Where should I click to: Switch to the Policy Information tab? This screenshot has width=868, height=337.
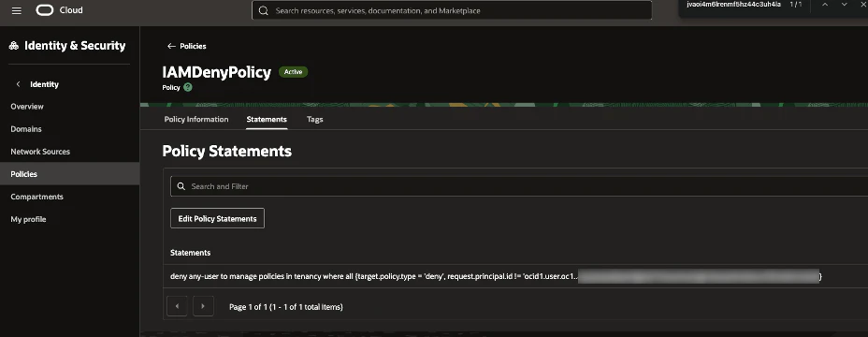point(196,119)
